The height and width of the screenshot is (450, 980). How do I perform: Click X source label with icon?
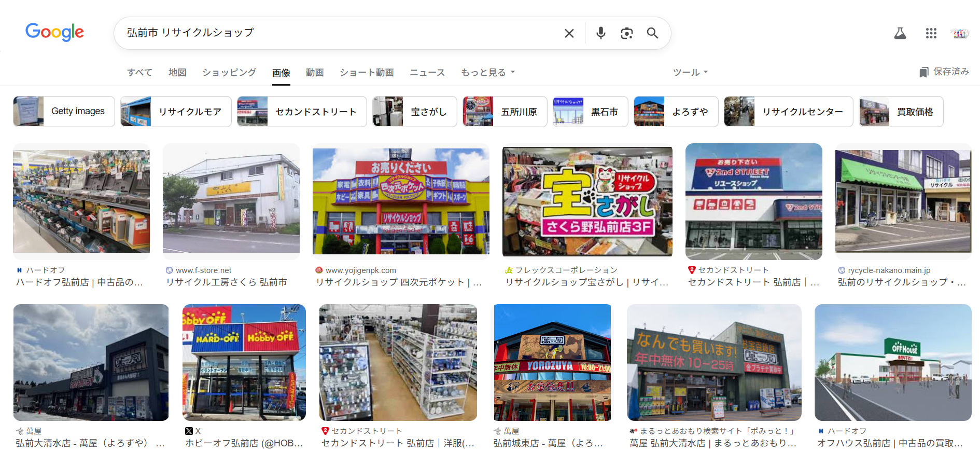click(x=193, y=431)
